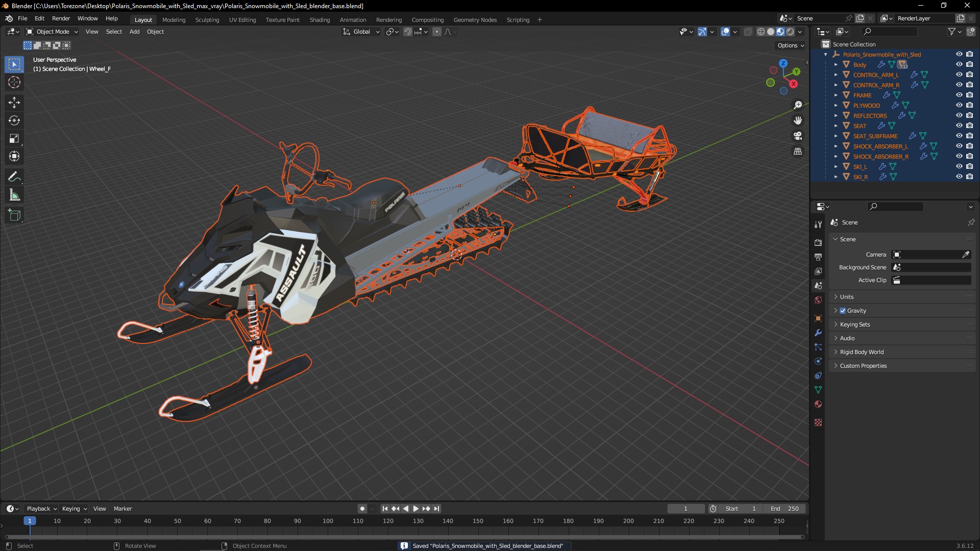Play the animation forward
This screenshot has width=980, height=551.
[x=415, y=509]
